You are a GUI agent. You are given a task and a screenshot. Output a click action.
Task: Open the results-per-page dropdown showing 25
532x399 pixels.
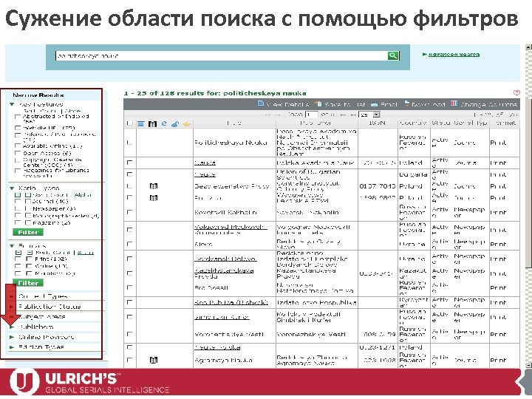point(369,115)
